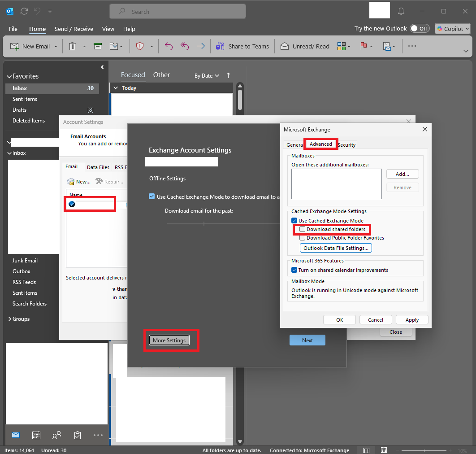Uncheck Use Cached Exchange Mode in Microsoft Exchange dialog
Viewport: 476px width, 454px height.
pos(294,221)
